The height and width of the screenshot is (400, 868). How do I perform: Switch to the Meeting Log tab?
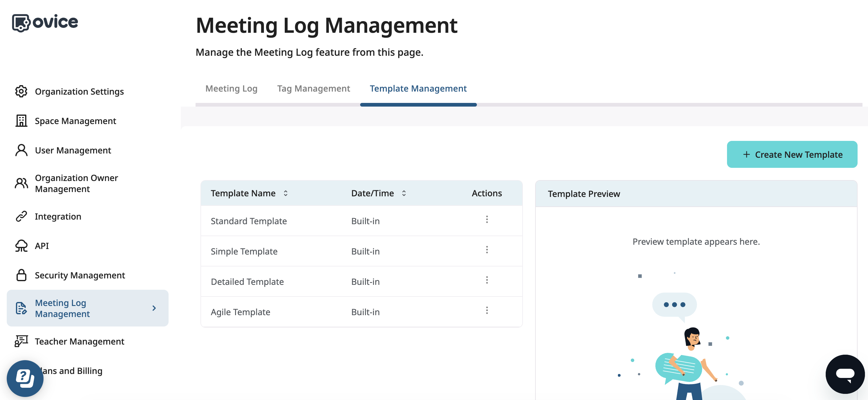tap(231, 88)
